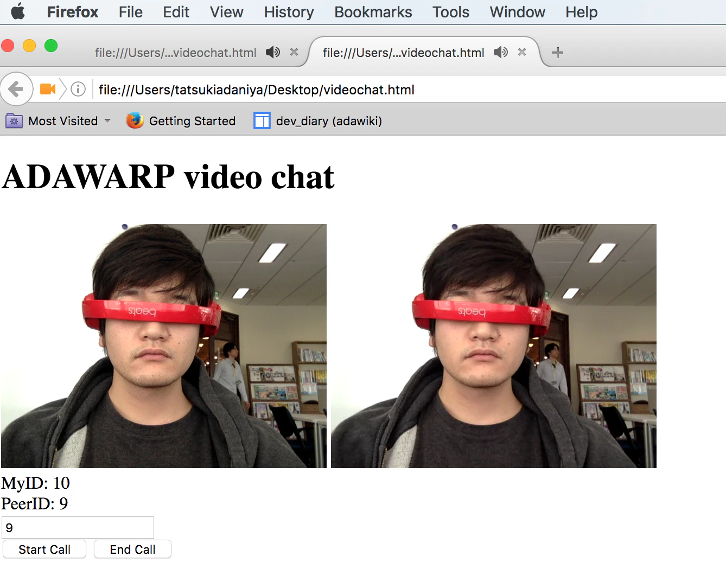726x588 pixels.
Task: Open a new tab with plus button
Action: tap(557, 53)
